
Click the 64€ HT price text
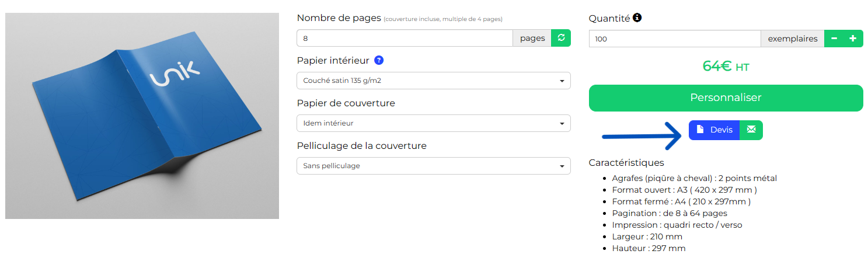[x=726, y=66]
